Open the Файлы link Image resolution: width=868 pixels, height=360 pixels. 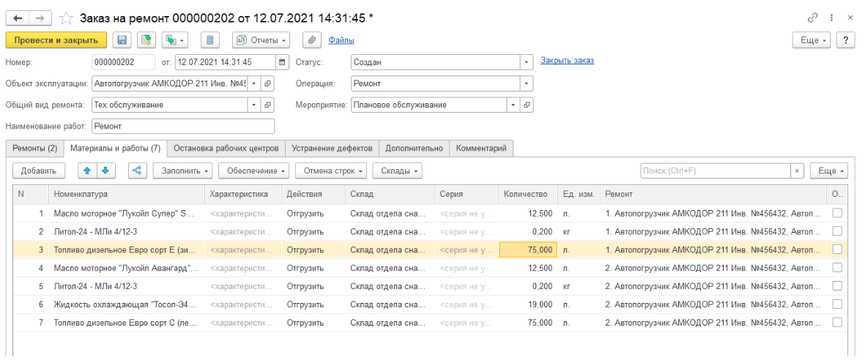341,40
